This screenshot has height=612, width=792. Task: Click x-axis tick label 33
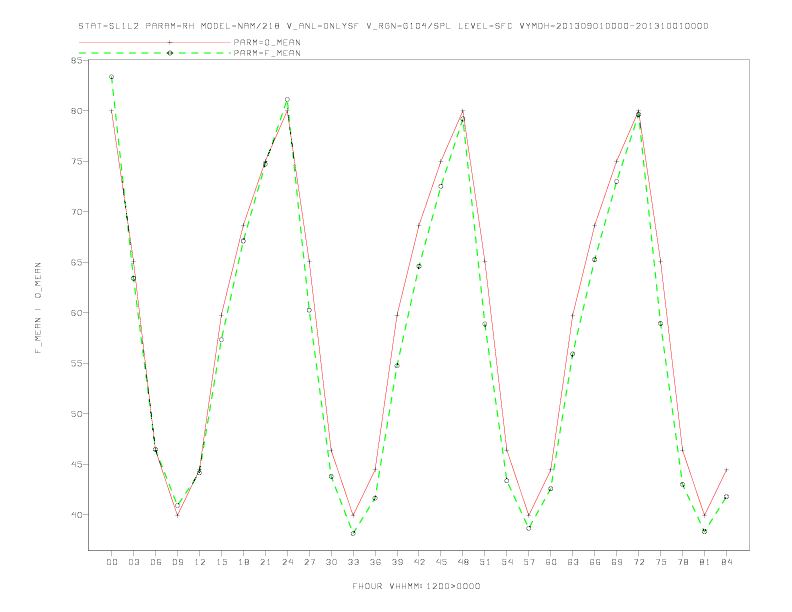tap(353, 562)
